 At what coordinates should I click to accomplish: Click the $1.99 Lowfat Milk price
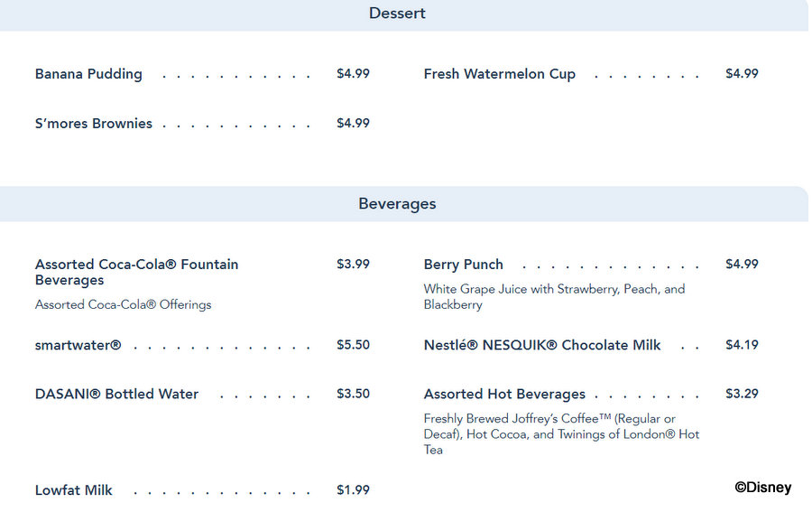tap(353, 489)
